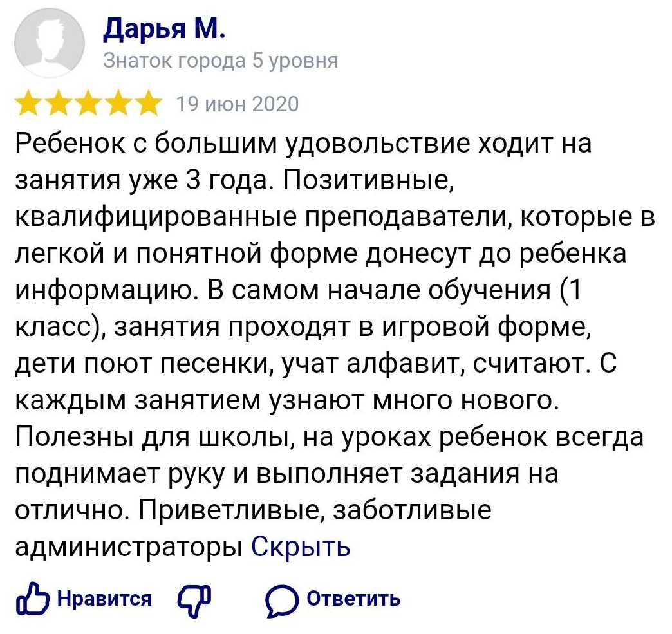Click the Знаток города 5 уровня label

[x=220, y=61]
